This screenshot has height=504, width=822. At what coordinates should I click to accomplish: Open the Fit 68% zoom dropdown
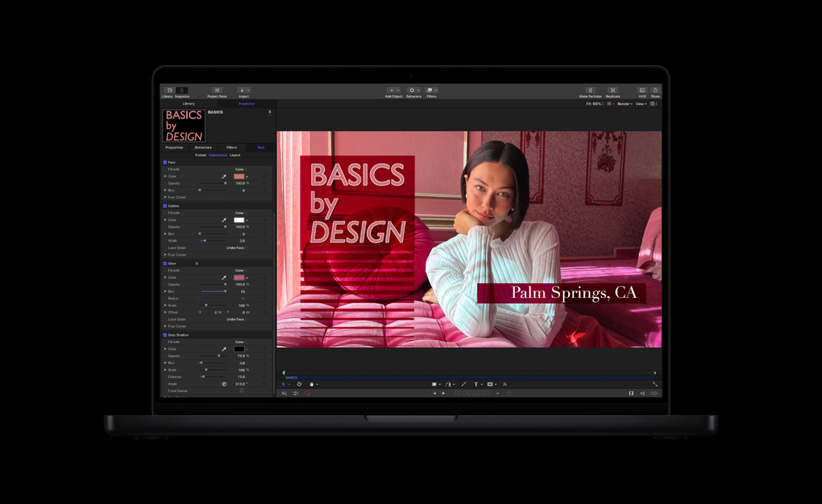(594, 104)
